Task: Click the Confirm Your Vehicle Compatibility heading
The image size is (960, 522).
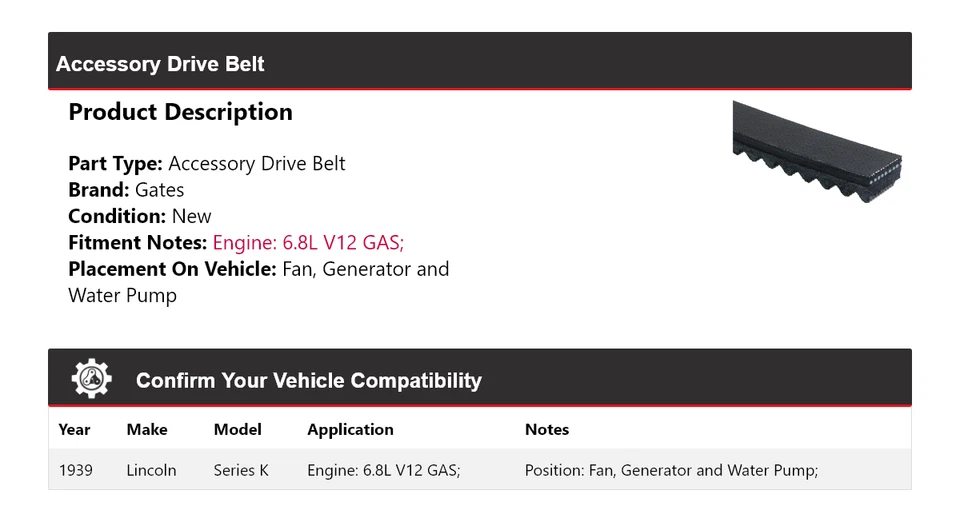Action: point(308,381)
